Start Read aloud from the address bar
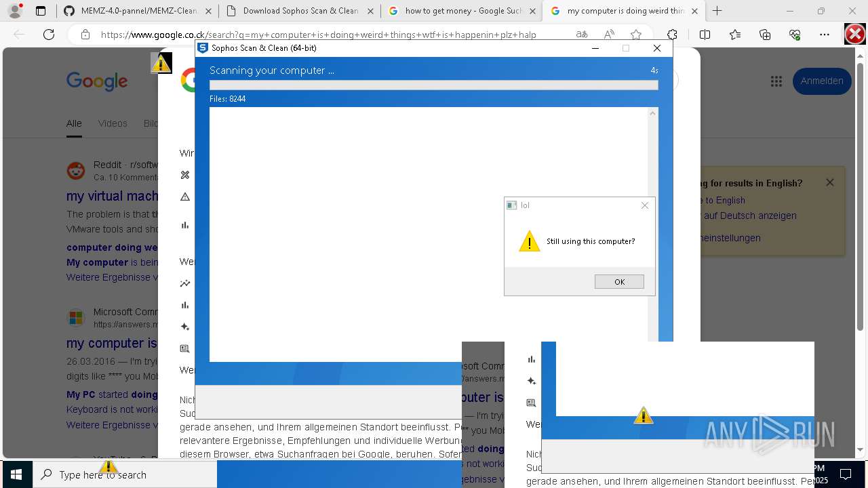 (x=609, y=35)
